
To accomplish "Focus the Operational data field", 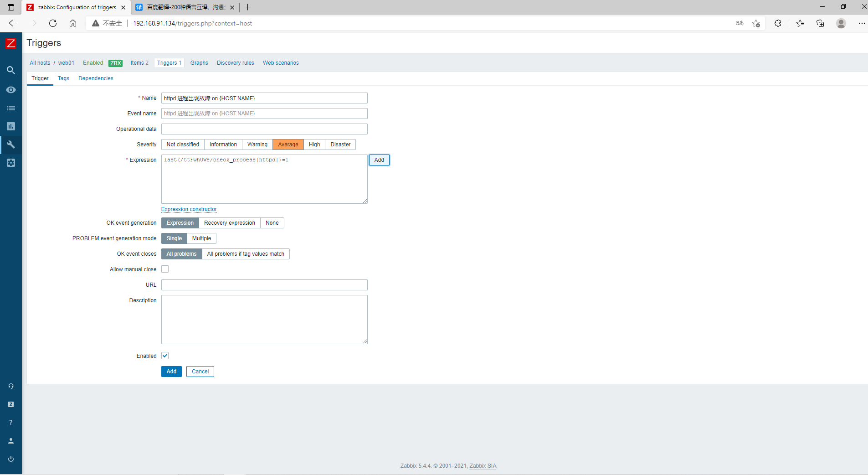I will pyautogui.click(x=264, y=129).
